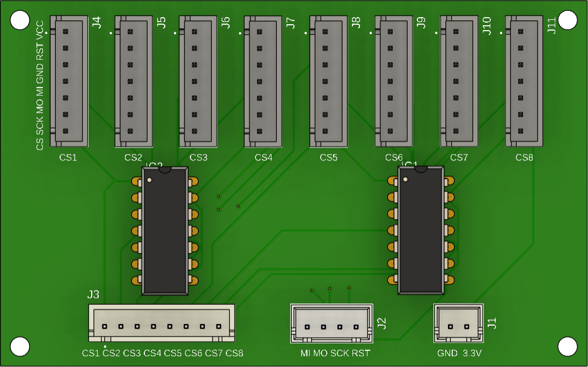Click the CS1 label beneath connector J4
This screenshot has width=588, height=367.
(68, 157)
